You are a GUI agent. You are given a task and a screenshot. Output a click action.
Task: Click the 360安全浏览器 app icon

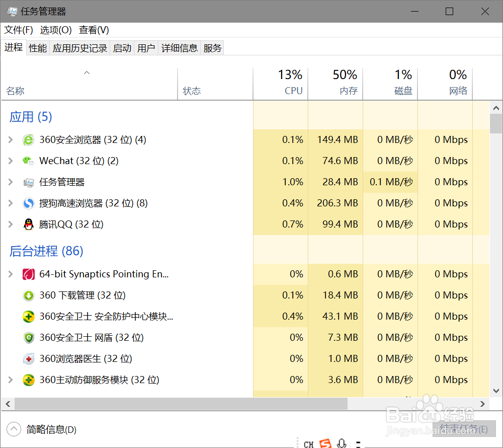point(28,140)
